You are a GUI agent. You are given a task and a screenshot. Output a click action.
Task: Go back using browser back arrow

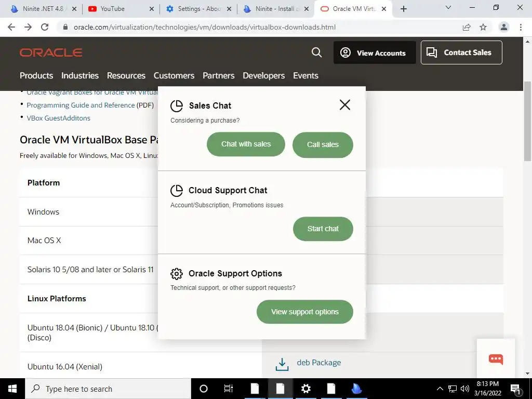point(11,27)
